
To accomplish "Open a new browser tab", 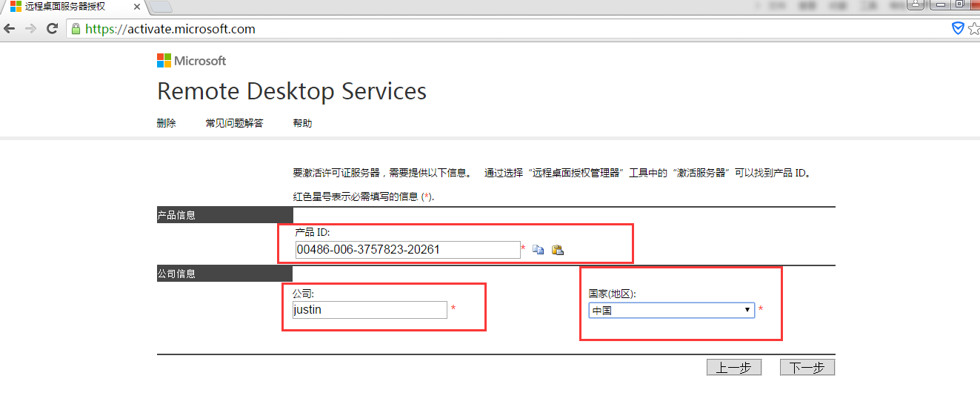I will [x=161, y=7].
